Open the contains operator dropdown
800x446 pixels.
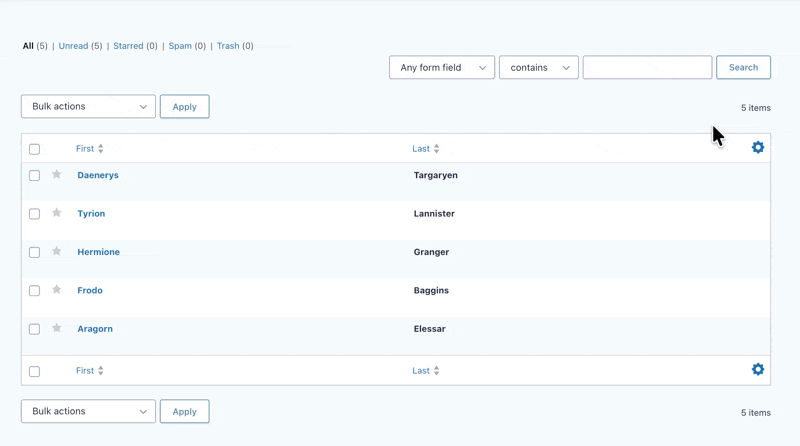coord(538,68)
